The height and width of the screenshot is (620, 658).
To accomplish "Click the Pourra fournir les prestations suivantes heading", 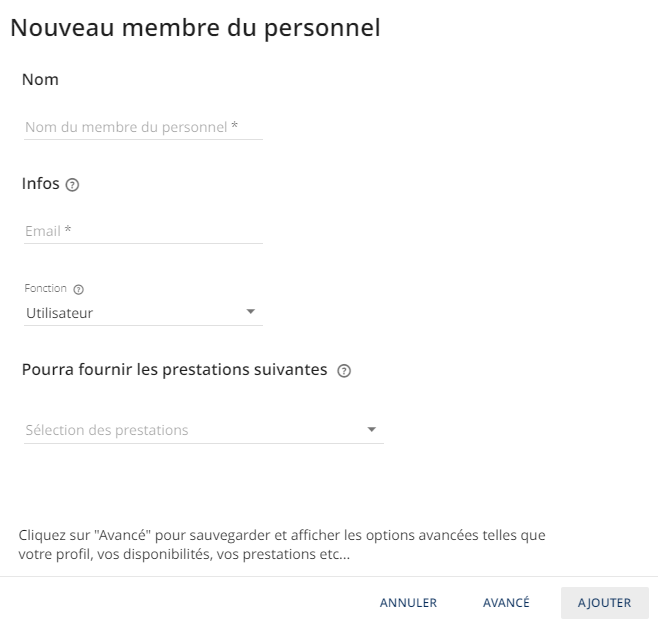I will point(175,370).
